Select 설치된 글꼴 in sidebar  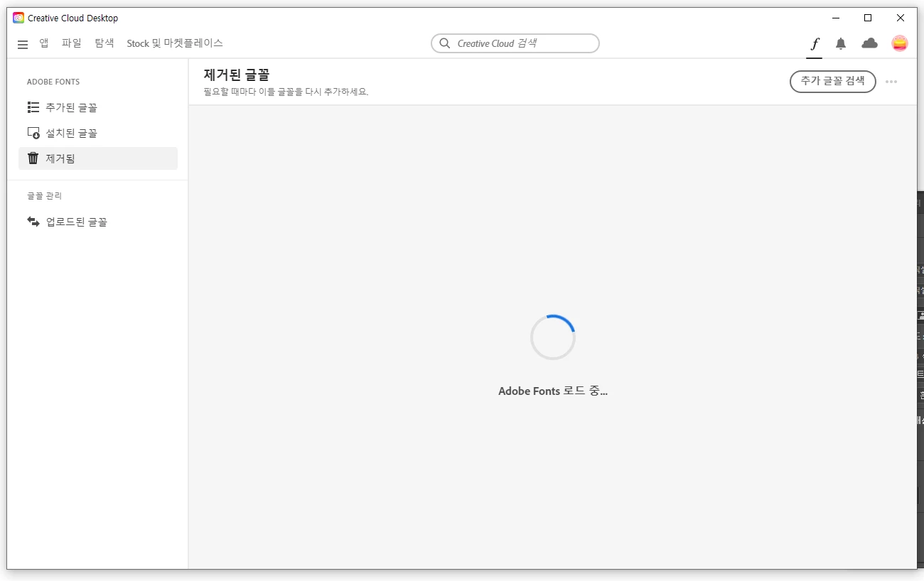click(x=98, y=133)
